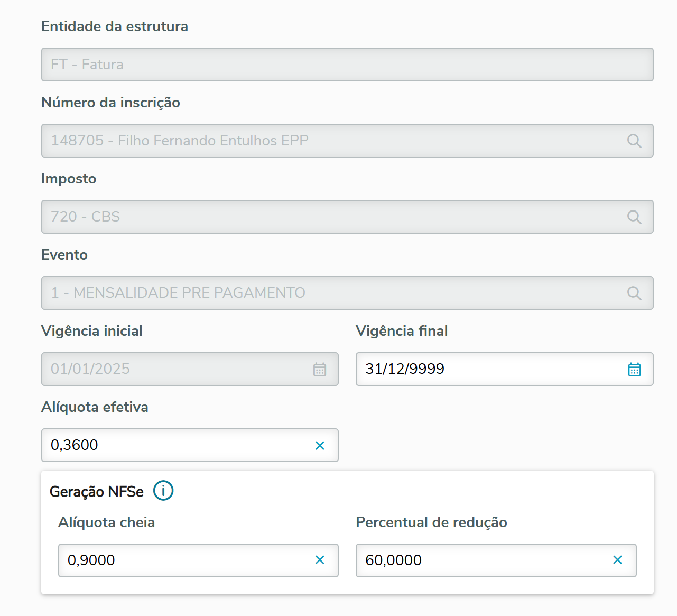Focus the Alíquota cheia input

tap(185, 560)
